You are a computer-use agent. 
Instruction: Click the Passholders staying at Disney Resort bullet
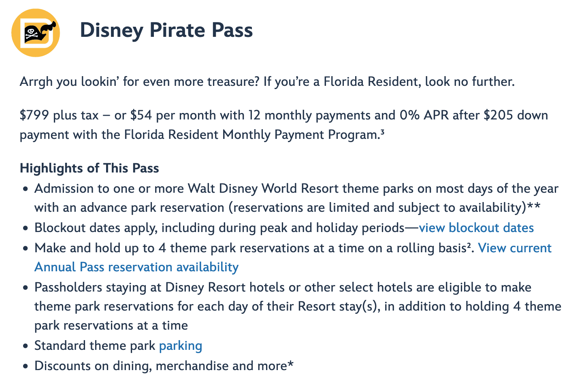[x=298, y=307]
